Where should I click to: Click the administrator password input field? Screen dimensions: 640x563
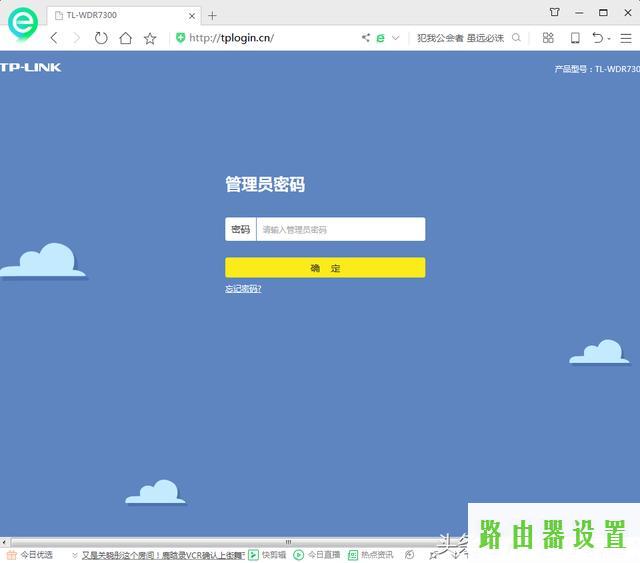340,230
